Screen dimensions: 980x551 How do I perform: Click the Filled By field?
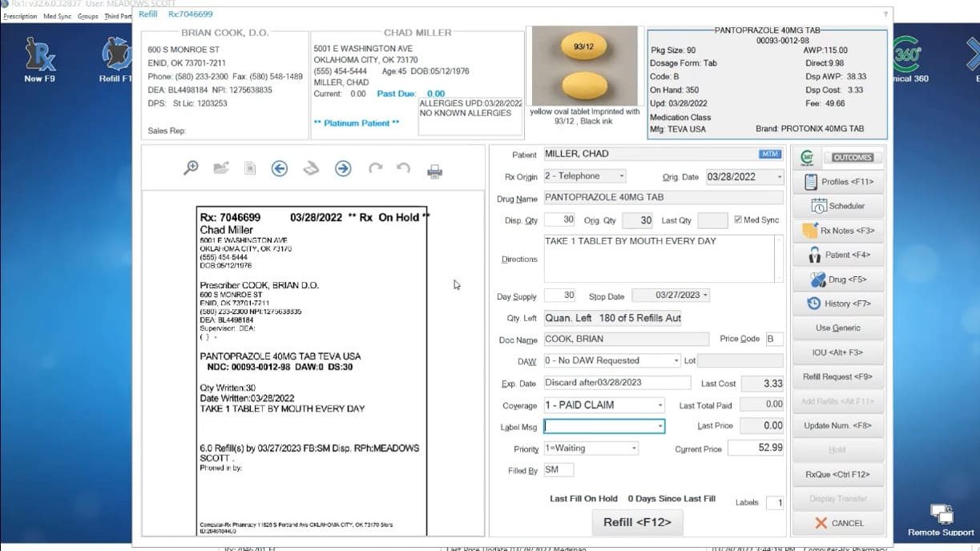coord(559,470)
